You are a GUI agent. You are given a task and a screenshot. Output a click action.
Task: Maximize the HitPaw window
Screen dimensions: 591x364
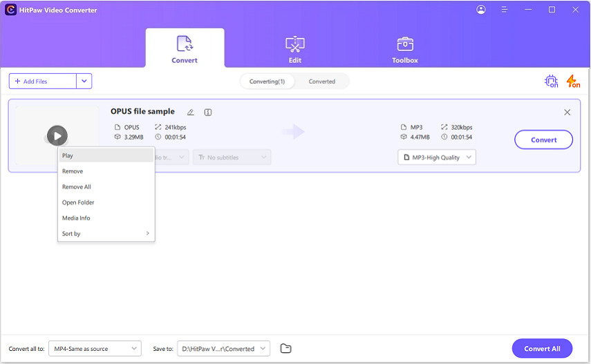tap(552, 10)
